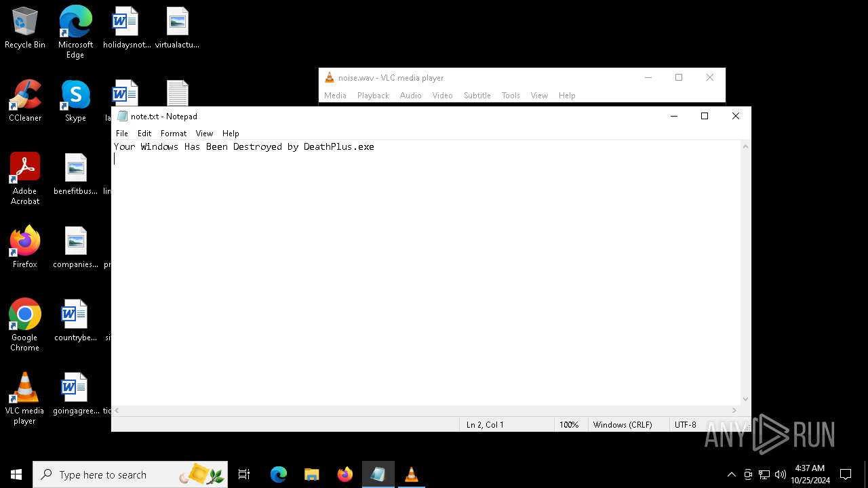Viewport: 868px width, 488px height.
Task: Click the Show Desktop sliver at taskbar end
Action: [866, 474]
